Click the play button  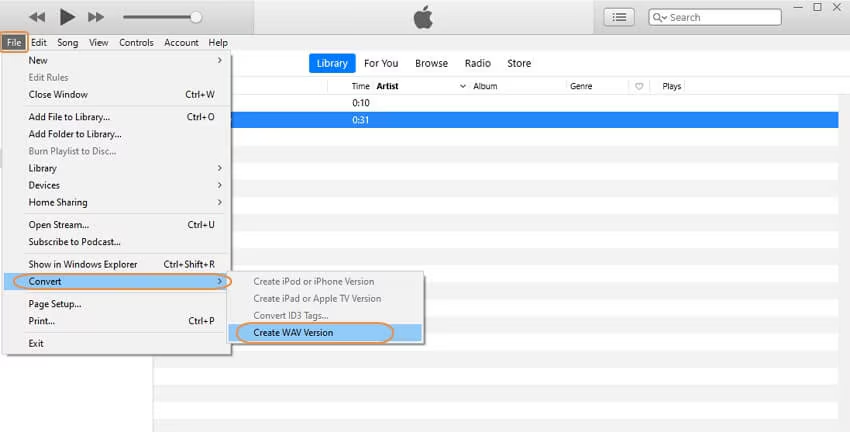[x=67, y=17]
